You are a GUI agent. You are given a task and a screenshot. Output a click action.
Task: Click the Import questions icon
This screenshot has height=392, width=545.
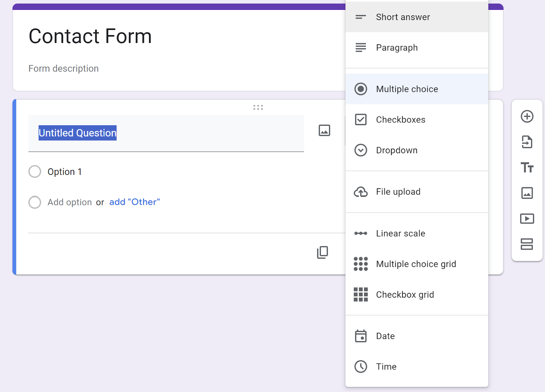tap(527, 142)
